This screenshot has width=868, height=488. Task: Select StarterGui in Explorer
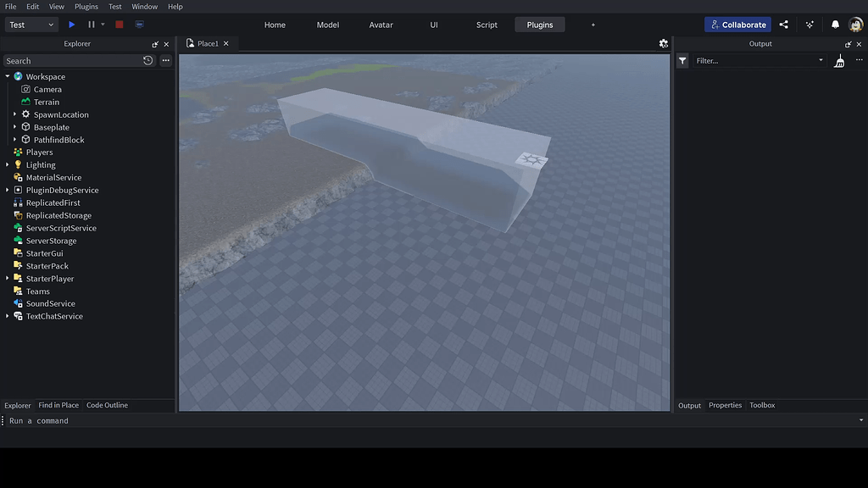click(44, 253)
